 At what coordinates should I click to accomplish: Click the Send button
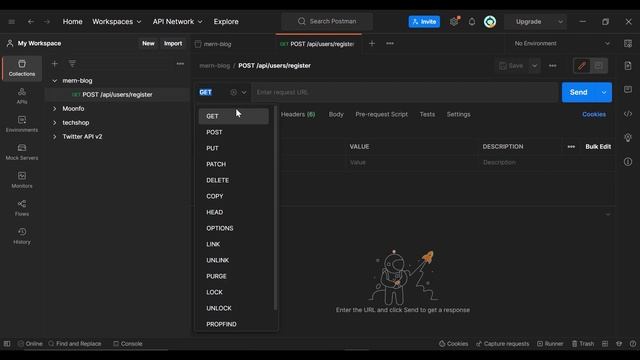coord(578,92)
